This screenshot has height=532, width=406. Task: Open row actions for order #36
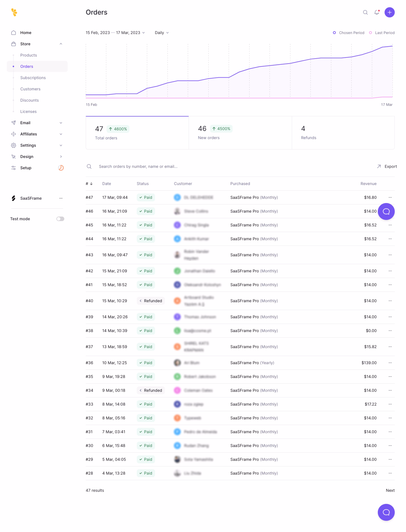pyautogui.click(x=390, y=363)
